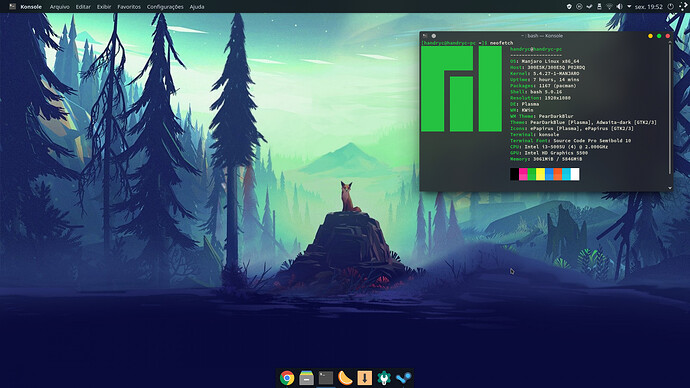Open the Configurações menu

pyautogui.click(x=165, y=7)
